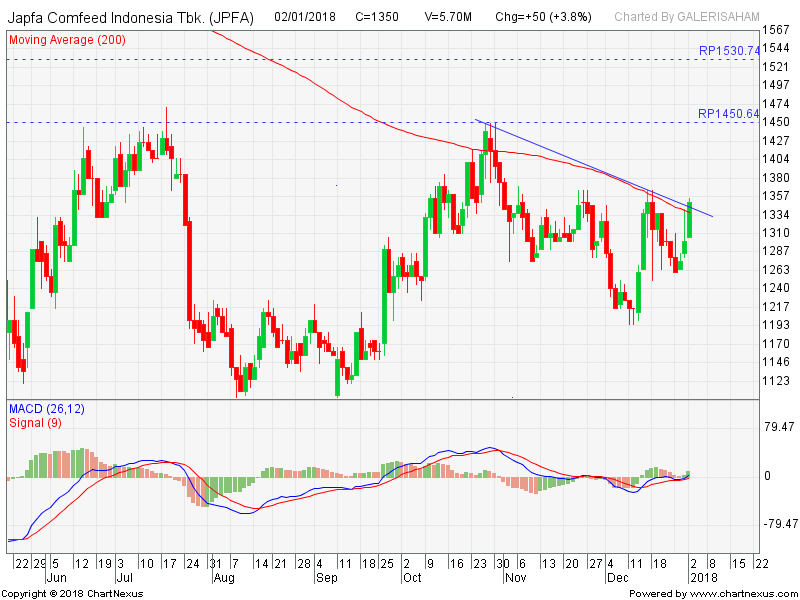The height and width of the screenshot is (600, 800).
Task: Click the 1567 top price axis label
Action: [x=776, y=30]
